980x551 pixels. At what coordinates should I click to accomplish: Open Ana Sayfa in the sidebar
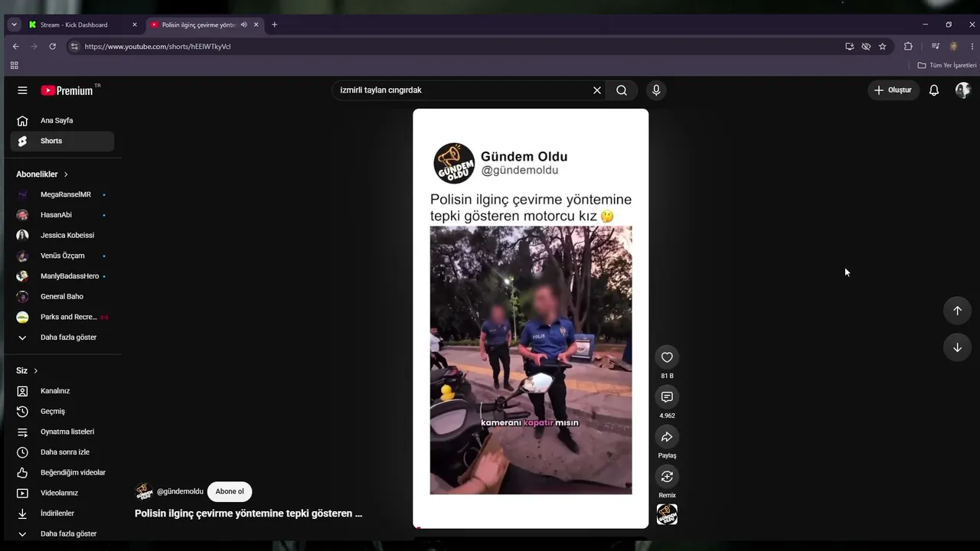(x=62, y=121)
